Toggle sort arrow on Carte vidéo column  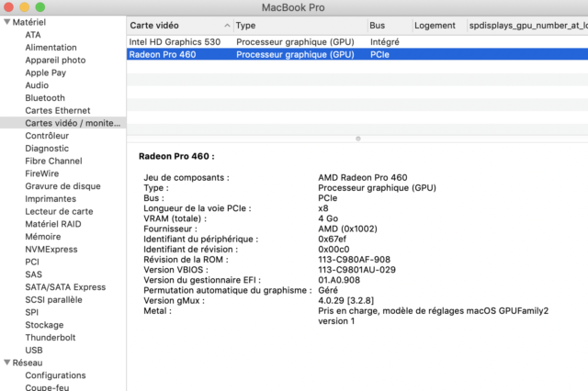point(227,26)
